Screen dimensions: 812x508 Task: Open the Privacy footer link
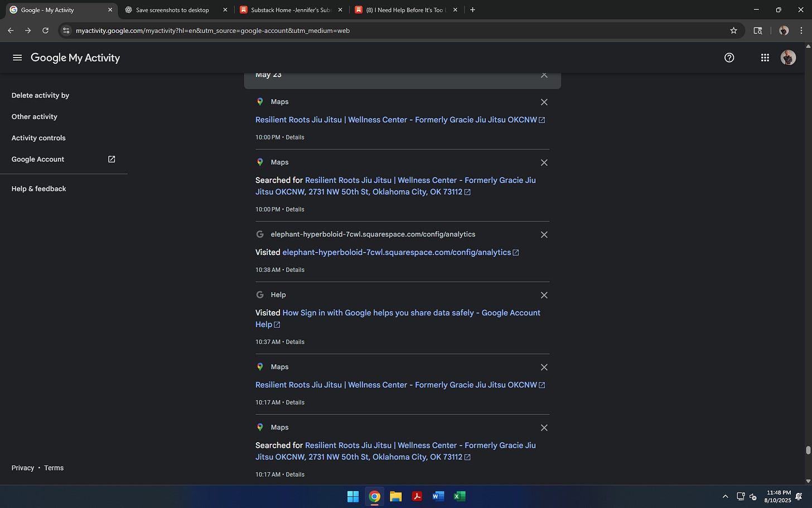pyautogui.click(x=23, y=468)
